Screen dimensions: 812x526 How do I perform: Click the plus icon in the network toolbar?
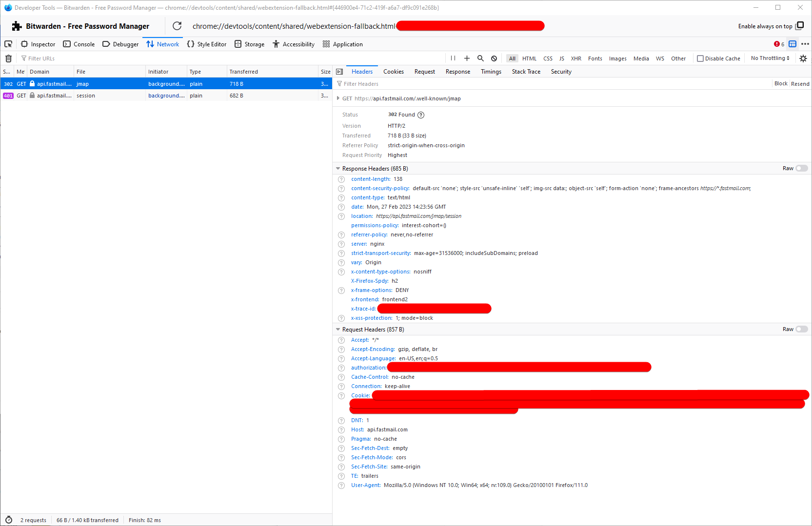(467, 58)
